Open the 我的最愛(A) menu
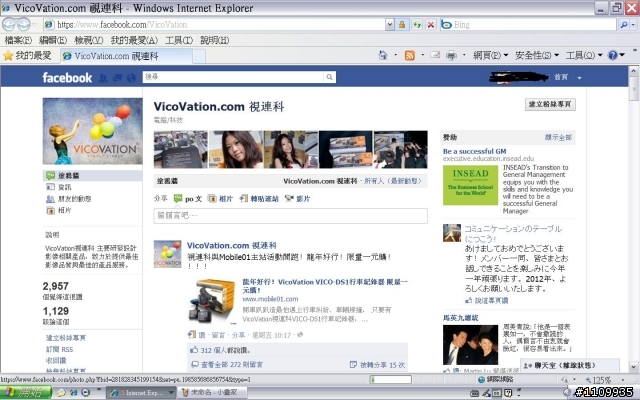The height and width of the screenshot is (400, 640). 134,40
